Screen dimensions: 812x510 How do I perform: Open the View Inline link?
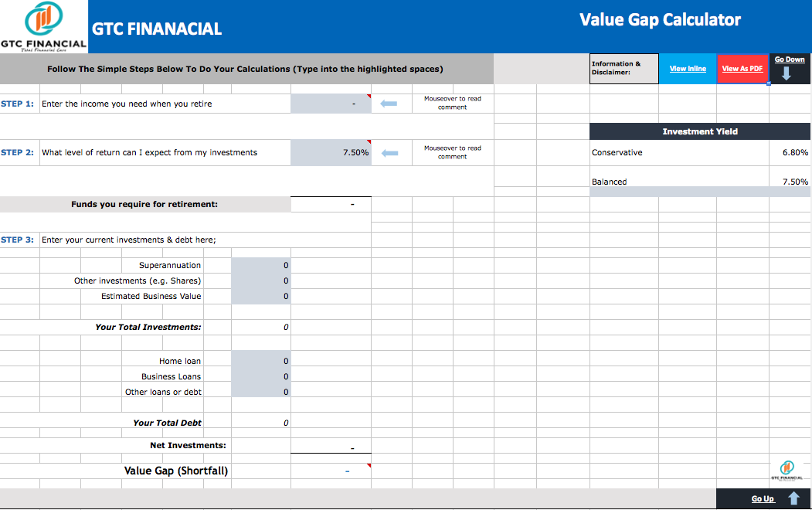[x=687, y=68]
